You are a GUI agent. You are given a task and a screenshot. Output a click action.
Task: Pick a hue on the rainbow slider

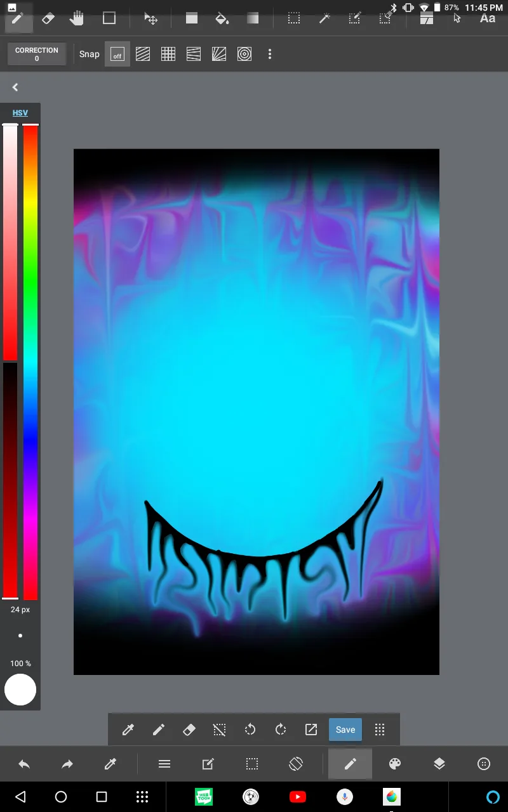click(30, 362)
